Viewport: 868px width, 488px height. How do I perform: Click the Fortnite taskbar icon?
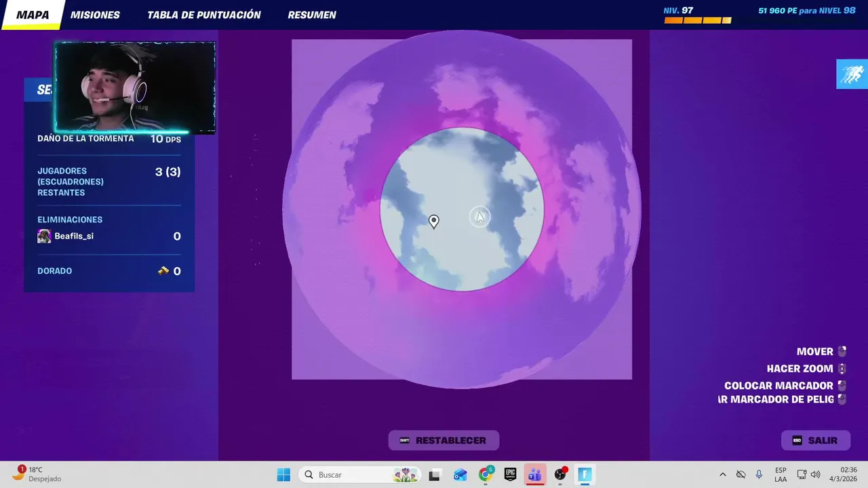pyautogui.click(x=585, y=475)
